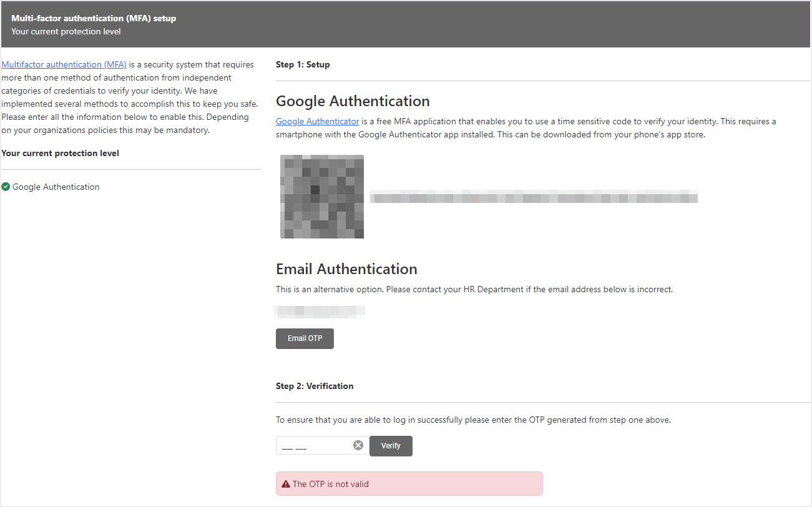Viewport: 812px width, 507px height.
Task: Click the Email Authentication section heading
Action: (346, 269)
